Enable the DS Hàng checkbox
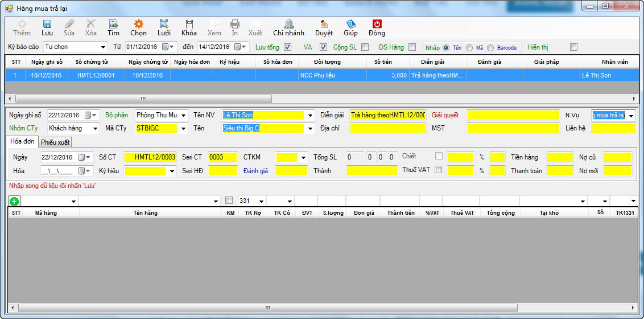Viewport: 644px width, 319px height. point(412,47)
